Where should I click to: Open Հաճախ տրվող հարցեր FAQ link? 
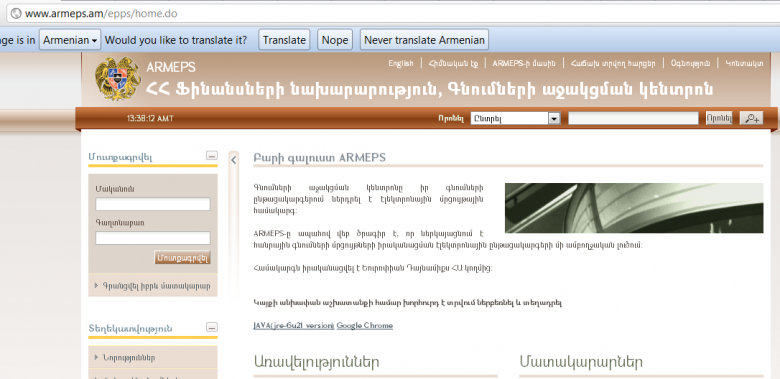pyautogui.click(x=613, y=63)
